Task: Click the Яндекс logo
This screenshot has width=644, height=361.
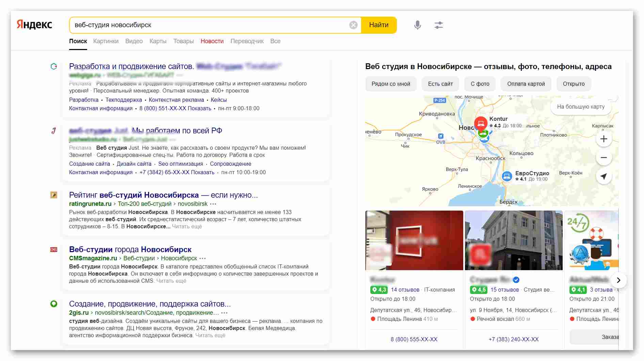Action: [34, 24]
